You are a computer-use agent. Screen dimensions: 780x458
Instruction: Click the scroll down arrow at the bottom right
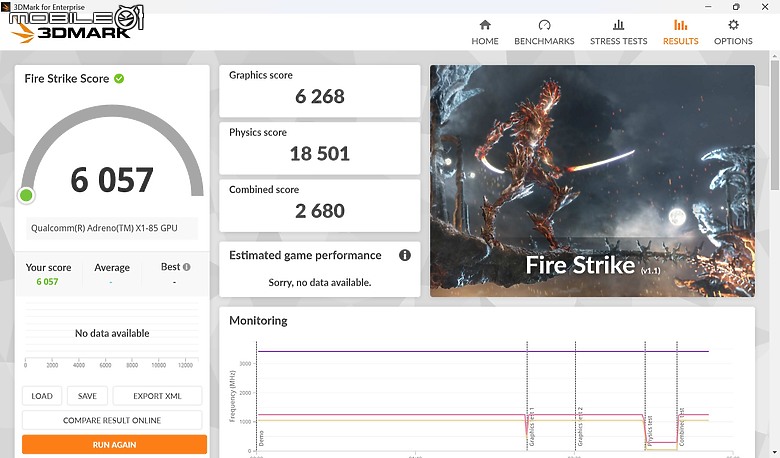coord(775,453)
